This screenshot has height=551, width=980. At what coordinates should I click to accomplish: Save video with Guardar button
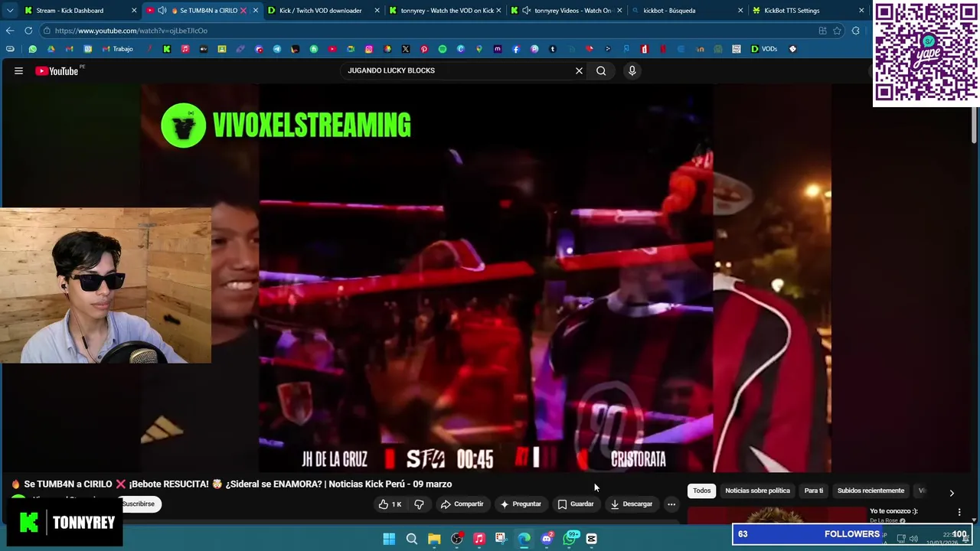click(576, 504)
